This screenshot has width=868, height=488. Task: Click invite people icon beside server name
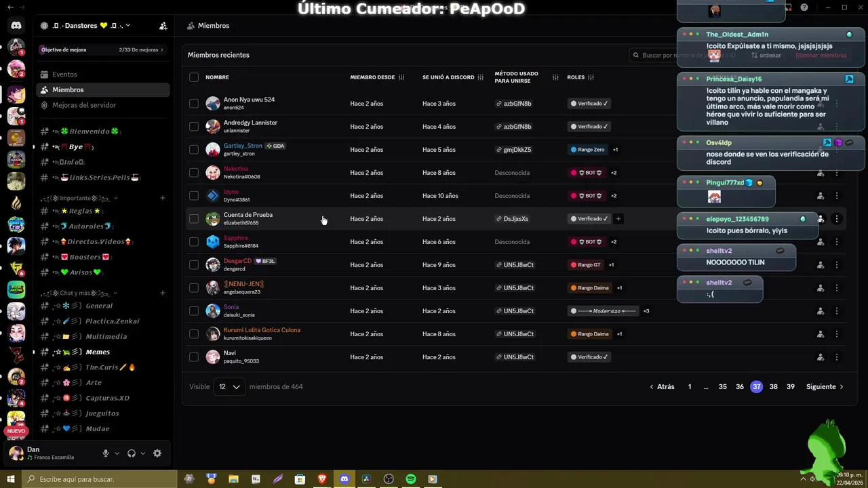pos(163,26)
